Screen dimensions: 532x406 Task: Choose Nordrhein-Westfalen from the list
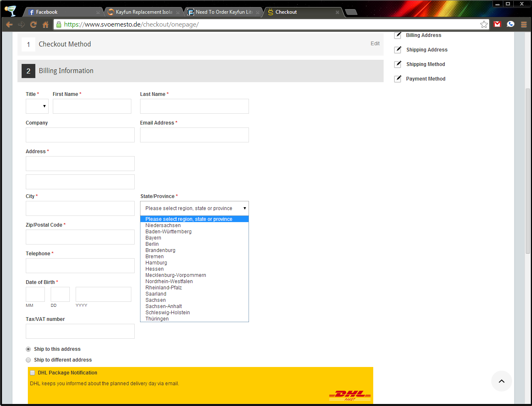click(195, 281)
